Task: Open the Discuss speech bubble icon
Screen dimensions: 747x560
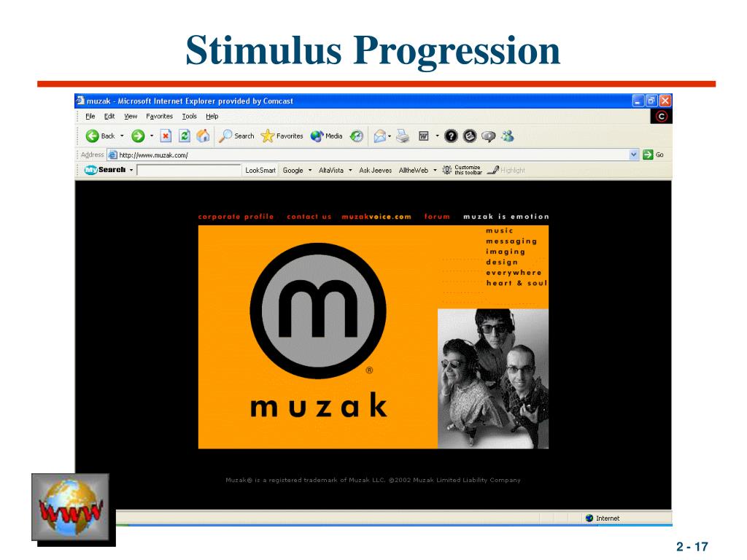Action: coord(488,136)
